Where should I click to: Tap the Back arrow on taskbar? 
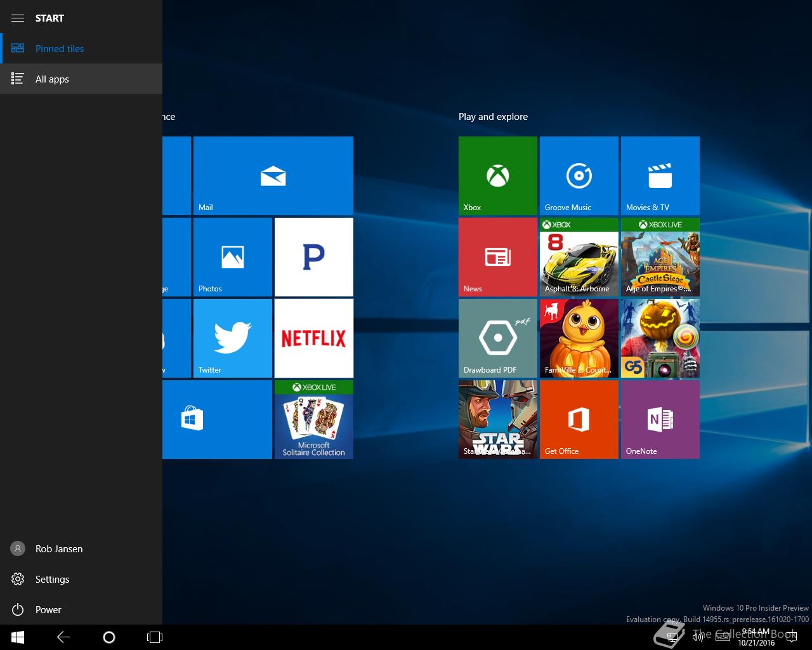tap(63, 637)
